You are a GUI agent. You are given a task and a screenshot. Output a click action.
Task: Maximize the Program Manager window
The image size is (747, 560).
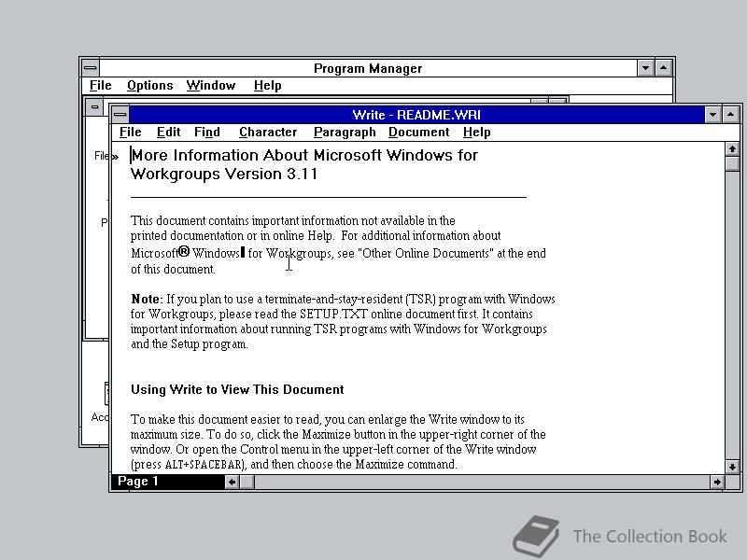(664, 67)
